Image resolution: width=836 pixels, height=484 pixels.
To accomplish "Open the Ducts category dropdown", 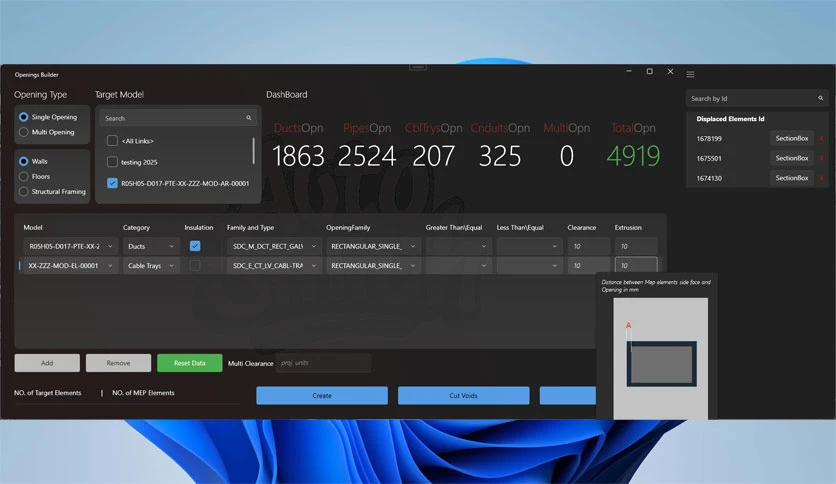I will [151, 246].
